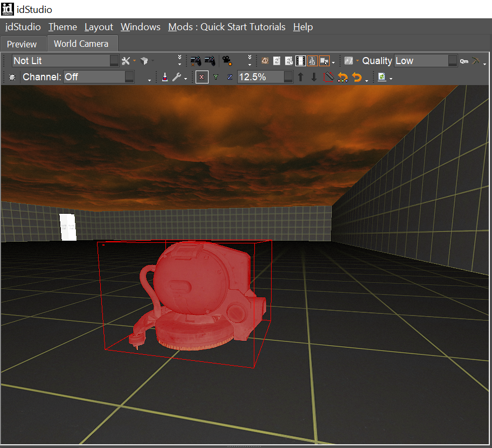Open the Channel dropdown set to Off
The height and width of the screenshot is (448, 492).
[x=99, y=77]
